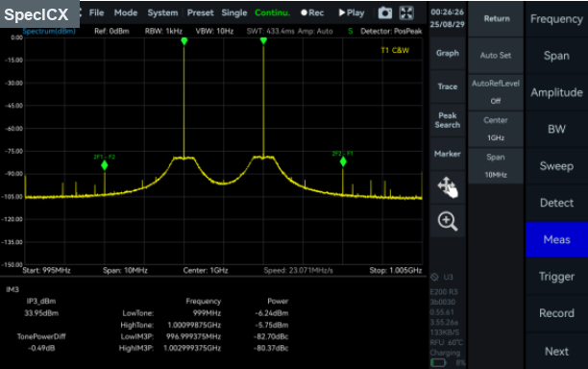
Task: Click the IP3 value 33.95dBm
Action: (41, 313)
